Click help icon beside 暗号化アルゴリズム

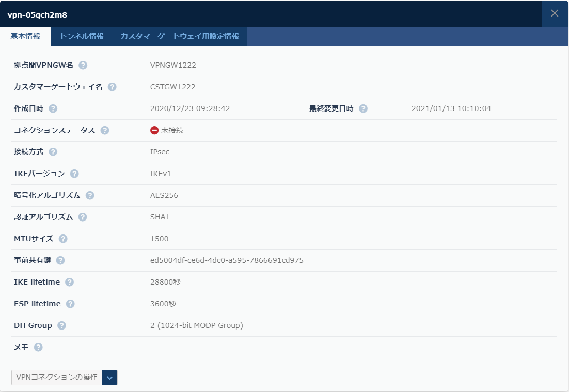tap(90, 195)
